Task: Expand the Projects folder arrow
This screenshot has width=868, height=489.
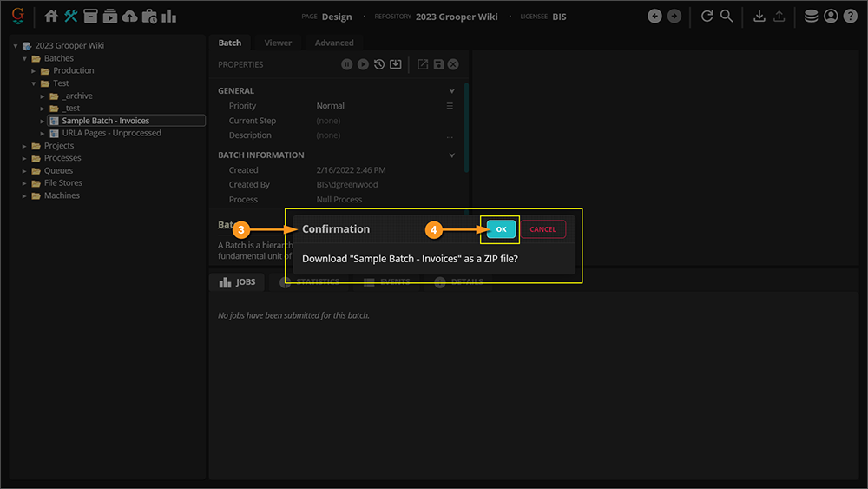Action: tap(24, 146)
